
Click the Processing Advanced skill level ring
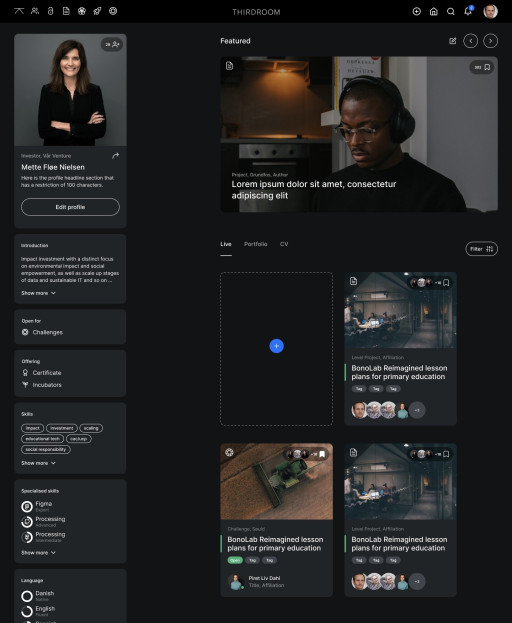tap(27, 522)
